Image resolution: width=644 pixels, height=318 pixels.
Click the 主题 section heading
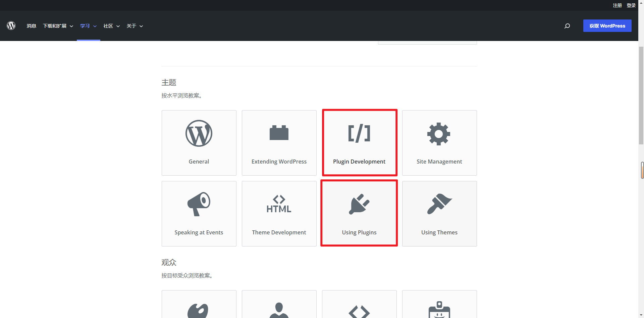(x=169, y=82)
